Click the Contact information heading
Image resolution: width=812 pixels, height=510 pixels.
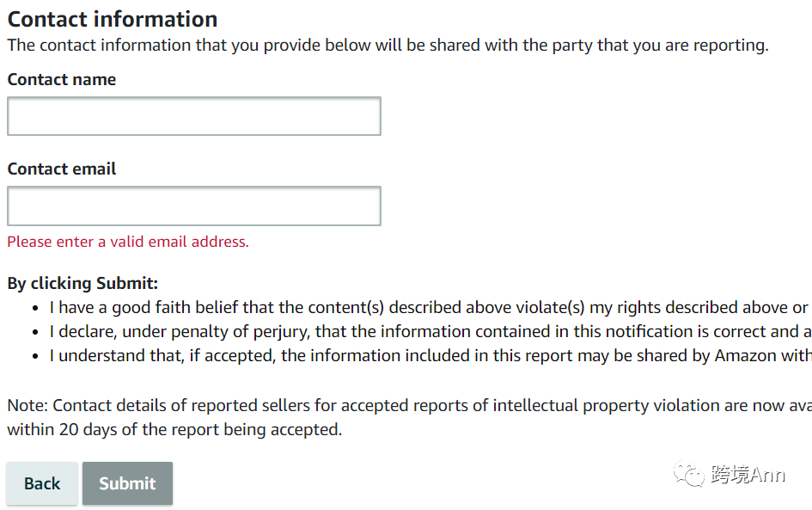[113, 19]
